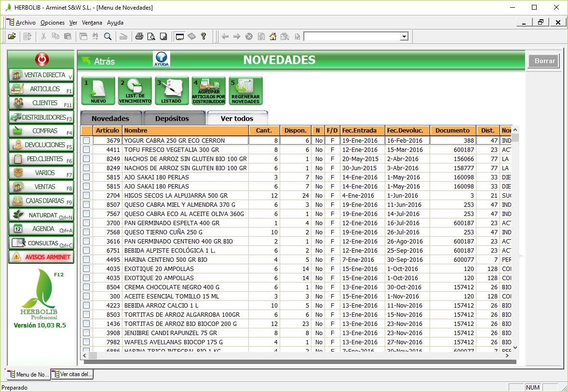
Task: Open the Opciones menu
Action: click(x=53, y=23)
